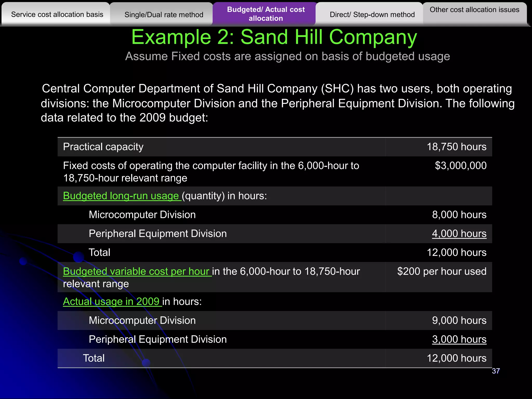Select the $200 per hour used value
Viewport: 532px width, 399px height.
tap(442, 271)
